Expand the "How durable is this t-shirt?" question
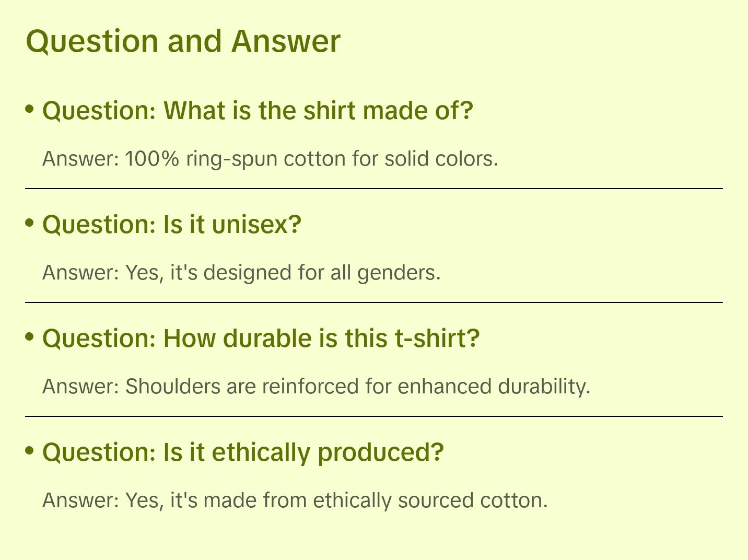The width and height of the screenshot is (748, 560). [261, 339]
